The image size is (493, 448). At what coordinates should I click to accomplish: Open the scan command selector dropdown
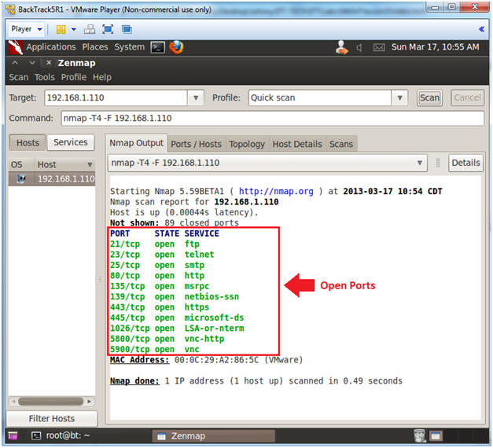267,163
